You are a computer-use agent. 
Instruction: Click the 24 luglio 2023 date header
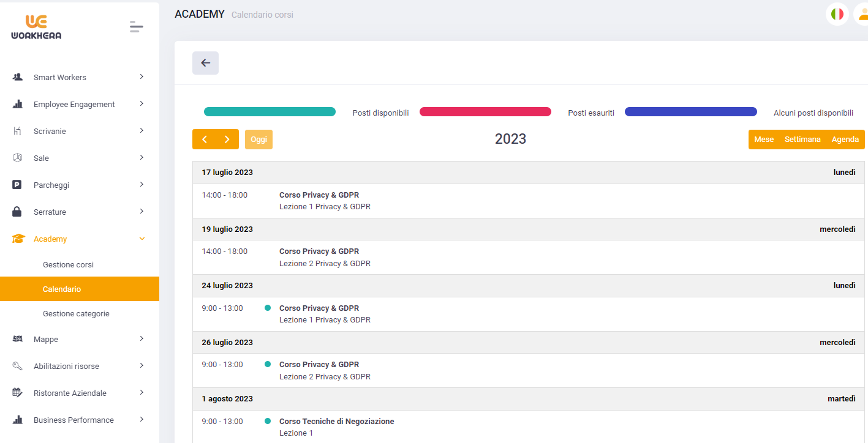click(x=227, y=286)
